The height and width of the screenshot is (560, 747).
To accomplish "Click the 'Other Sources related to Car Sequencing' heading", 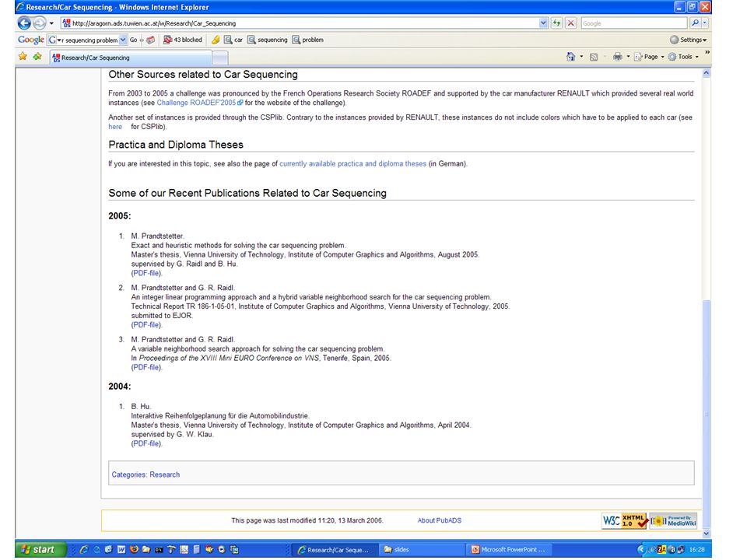I will 203,75.
